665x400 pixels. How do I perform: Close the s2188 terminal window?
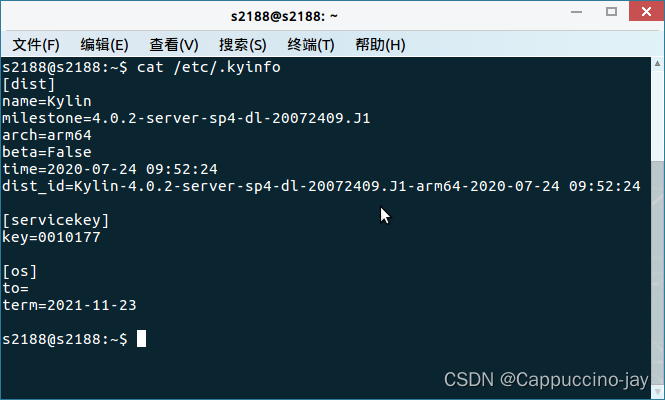(x=646, y=11)
